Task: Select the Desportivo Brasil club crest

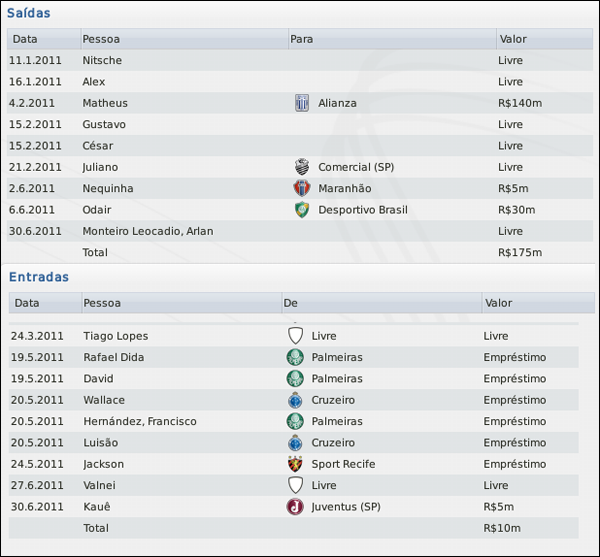Action: coord(302,210)
